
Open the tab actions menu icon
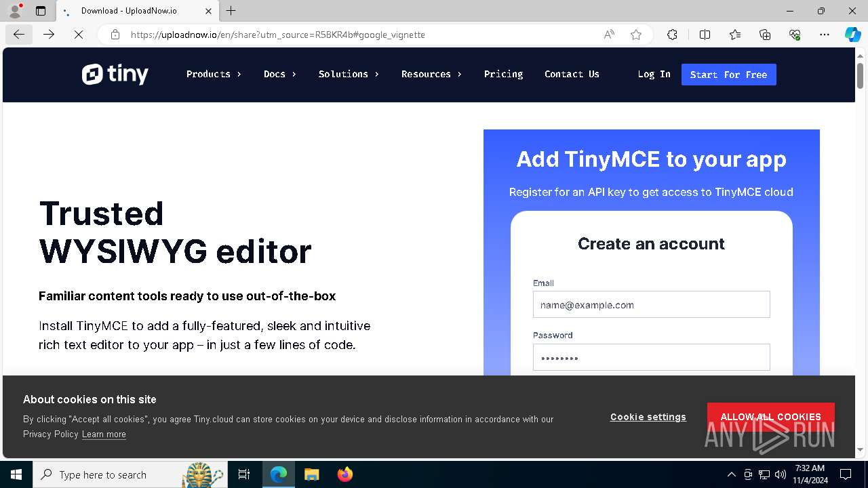(x=41, y=11)
